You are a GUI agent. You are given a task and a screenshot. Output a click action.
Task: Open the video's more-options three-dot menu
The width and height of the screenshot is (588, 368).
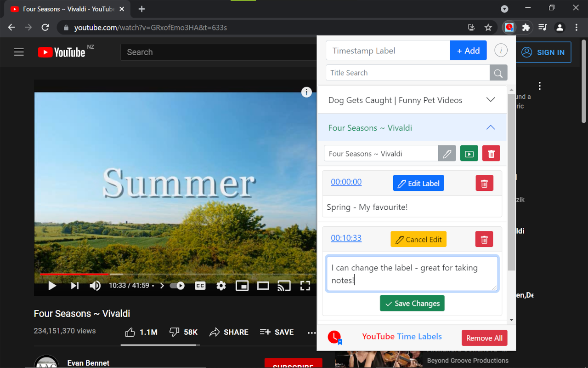[x=312, y=333]
